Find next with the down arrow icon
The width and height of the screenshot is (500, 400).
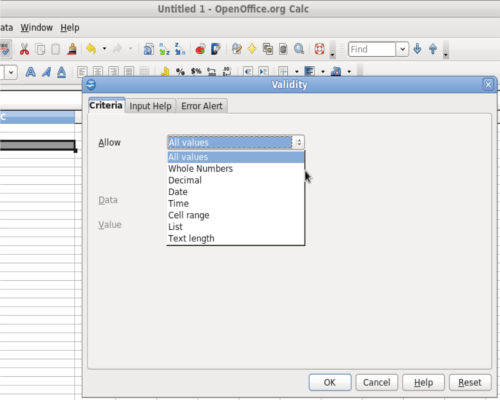click(x=417, y=49)
